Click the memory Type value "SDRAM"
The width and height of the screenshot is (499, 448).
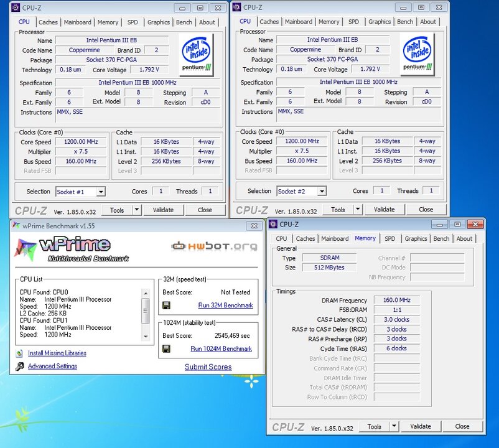tap(329, 258)
